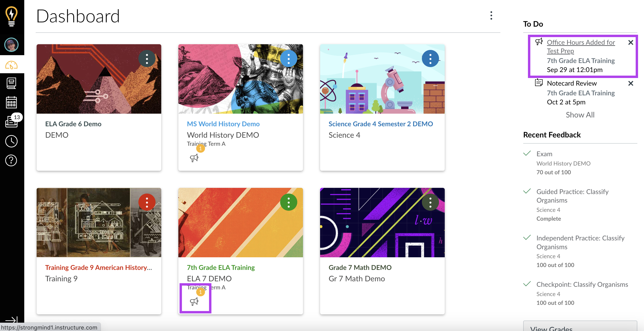Open MS World History Demo course card
The height and width of the screenshot is (331, 644).
point(223,124)
